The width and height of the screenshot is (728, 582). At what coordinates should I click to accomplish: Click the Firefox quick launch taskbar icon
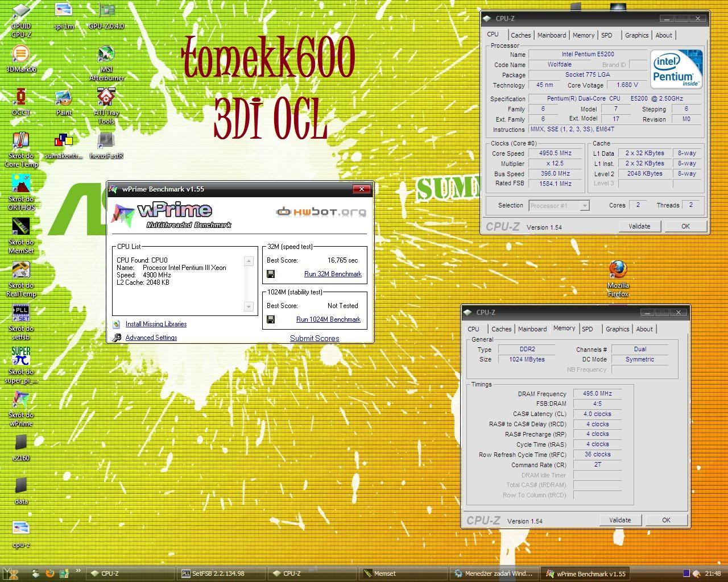[50, 573]
